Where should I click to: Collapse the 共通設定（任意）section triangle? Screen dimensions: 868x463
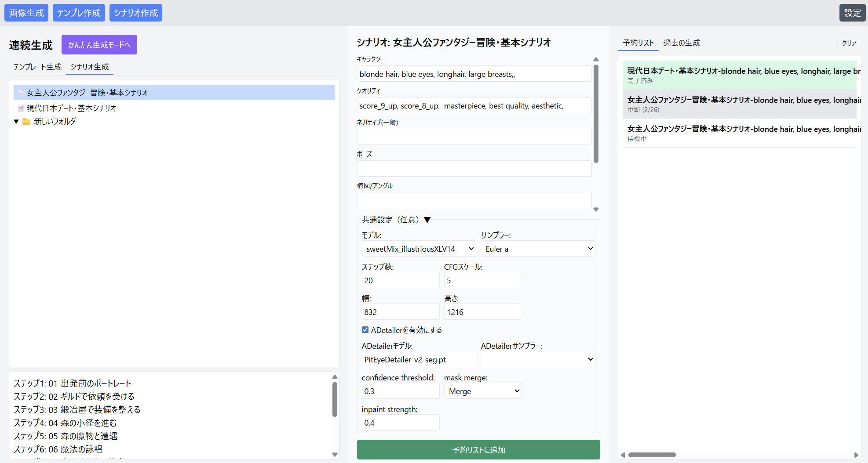click(427, 220)
